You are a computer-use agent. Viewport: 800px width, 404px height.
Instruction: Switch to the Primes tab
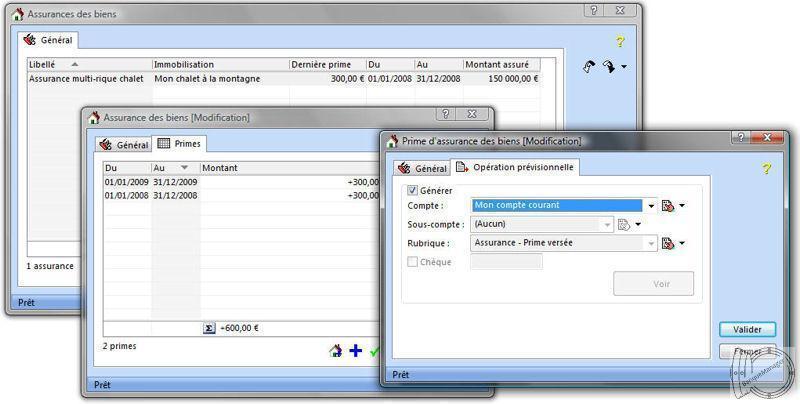point(180,144)
